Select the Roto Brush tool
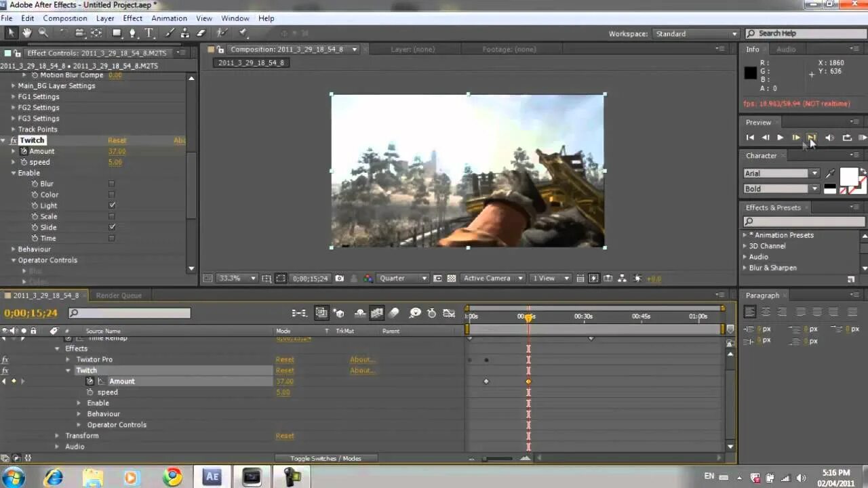868x488 pixels. [222, 33]
